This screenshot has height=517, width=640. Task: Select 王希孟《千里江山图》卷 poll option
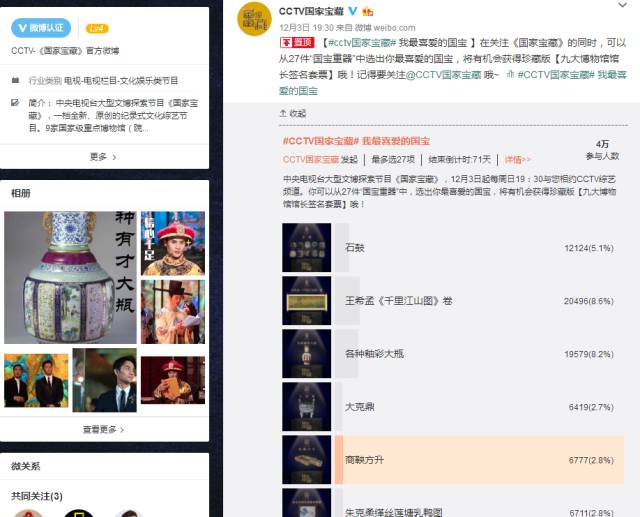coord(479,301)
